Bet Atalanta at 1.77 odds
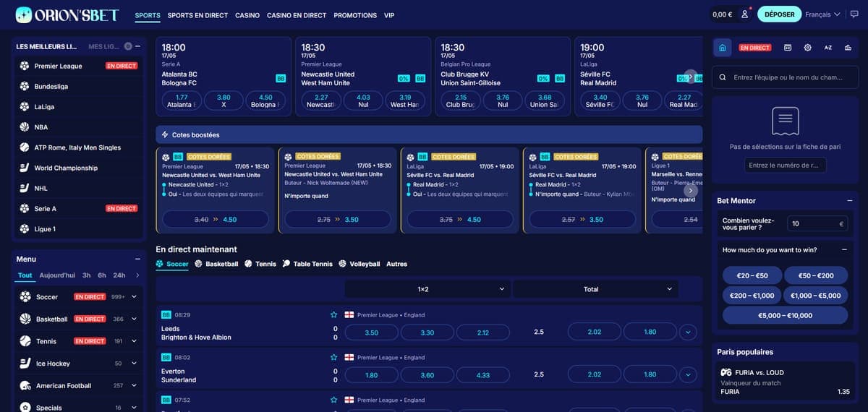The image size is (868, 412). (x=182, y=100)
